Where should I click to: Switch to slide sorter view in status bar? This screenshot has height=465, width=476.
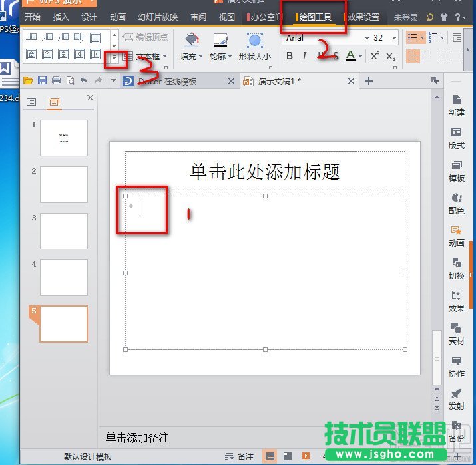(x=288, y=456)
